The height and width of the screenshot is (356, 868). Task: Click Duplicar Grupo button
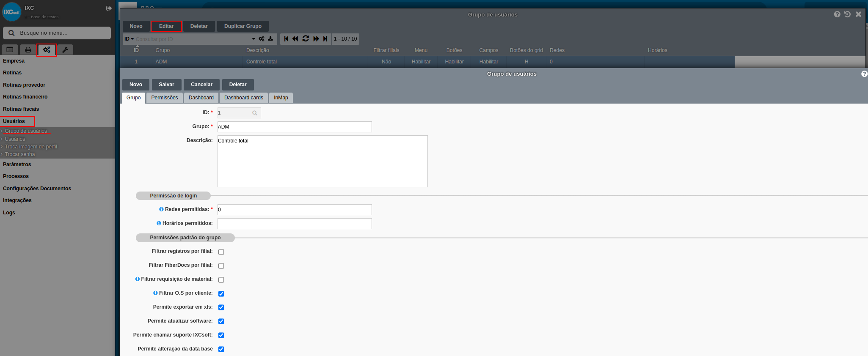[x=243, y=26]
